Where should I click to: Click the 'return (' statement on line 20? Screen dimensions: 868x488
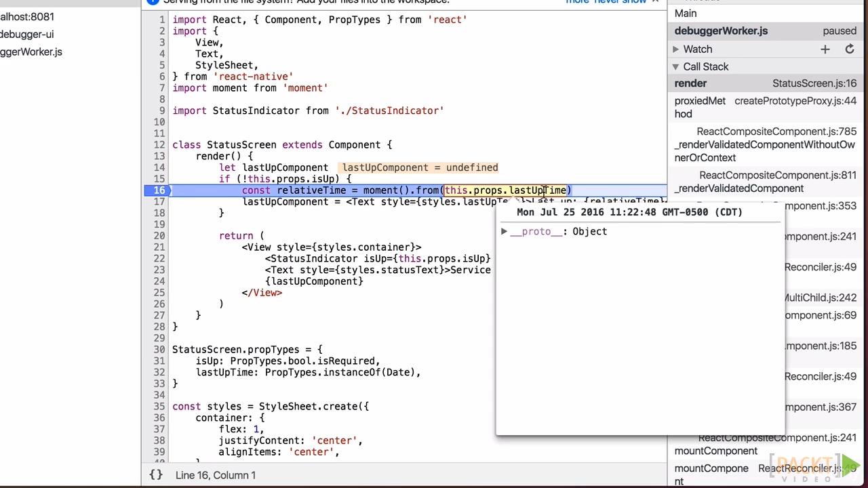pyautogui.click(x=241, y=235)
